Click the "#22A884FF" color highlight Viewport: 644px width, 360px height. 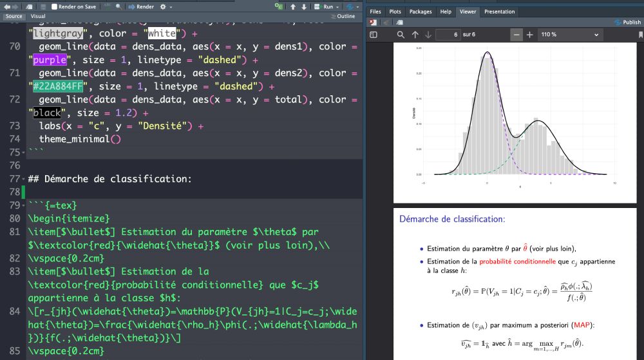[x=58, y=86]
